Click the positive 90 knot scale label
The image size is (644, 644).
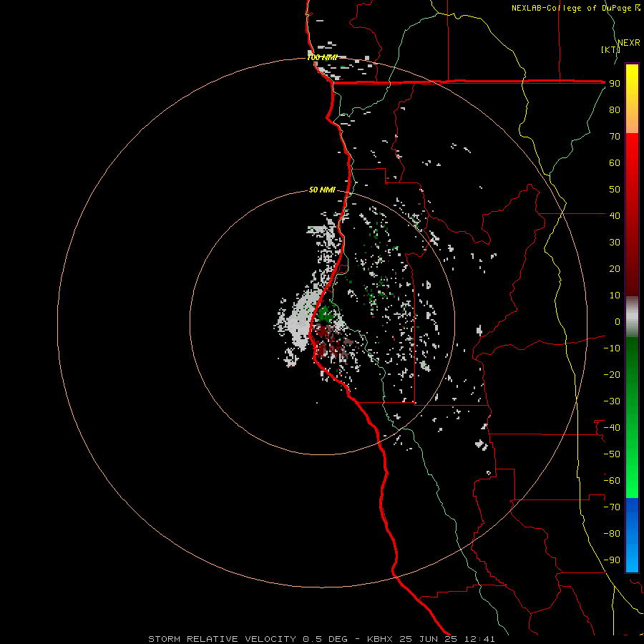point(615,84)
